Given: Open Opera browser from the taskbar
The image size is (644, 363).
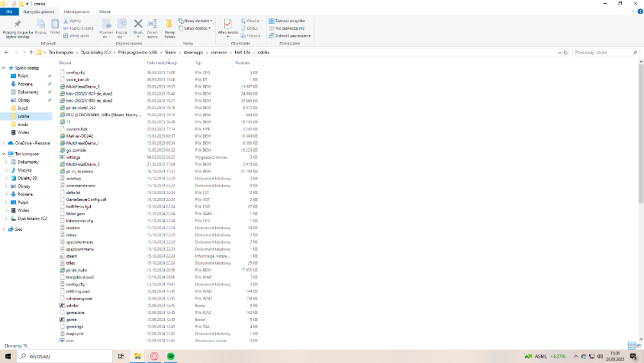Looking at the screenshot, I should [154, 356].
